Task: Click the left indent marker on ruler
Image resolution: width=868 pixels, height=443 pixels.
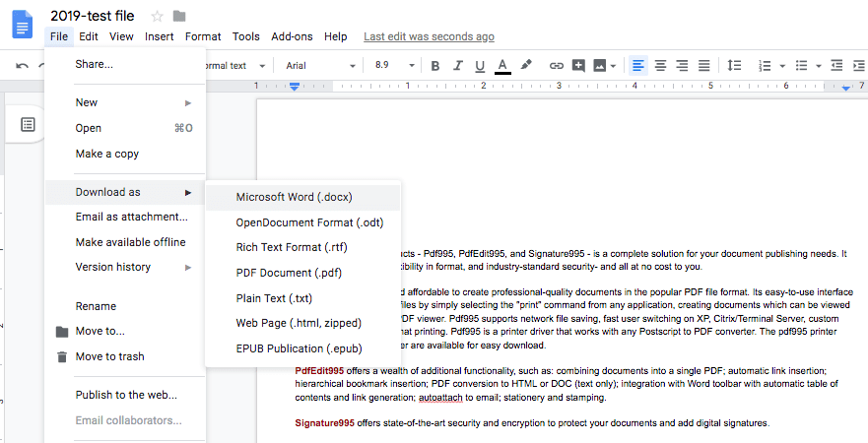Action: tap(295, 87)
